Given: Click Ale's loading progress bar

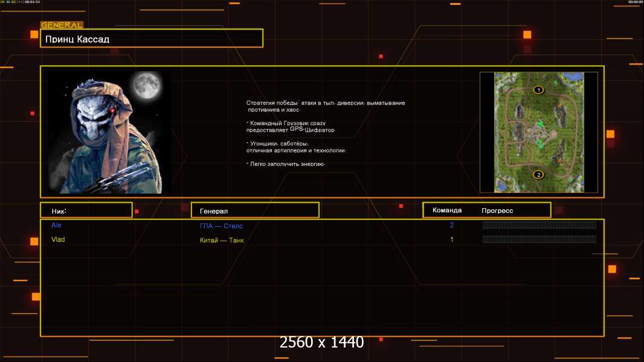Looking at the screenshot, I should tap(539, 224).
